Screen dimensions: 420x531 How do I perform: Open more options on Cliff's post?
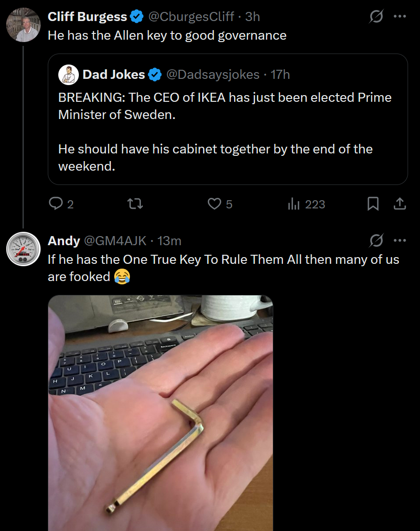pyautogui.click(x=399, y=17)
